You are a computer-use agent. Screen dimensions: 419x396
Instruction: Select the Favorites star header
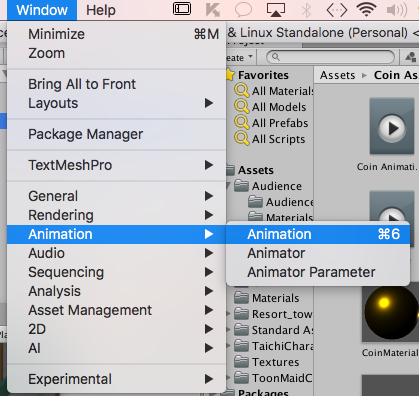point(257,75)
